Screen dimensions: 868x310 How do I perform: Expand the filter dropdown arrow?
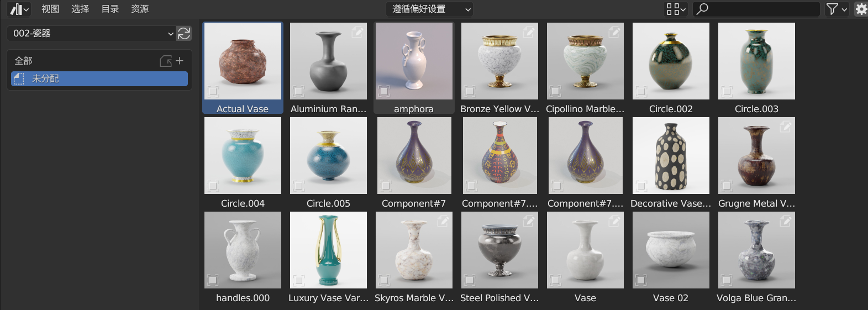click(x=844, y=9)
